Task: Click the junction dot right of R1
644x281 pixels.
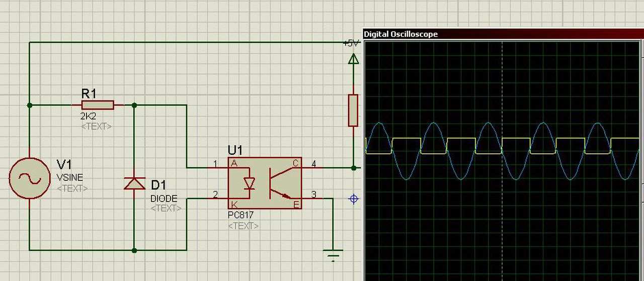Action: pos(134,105)
